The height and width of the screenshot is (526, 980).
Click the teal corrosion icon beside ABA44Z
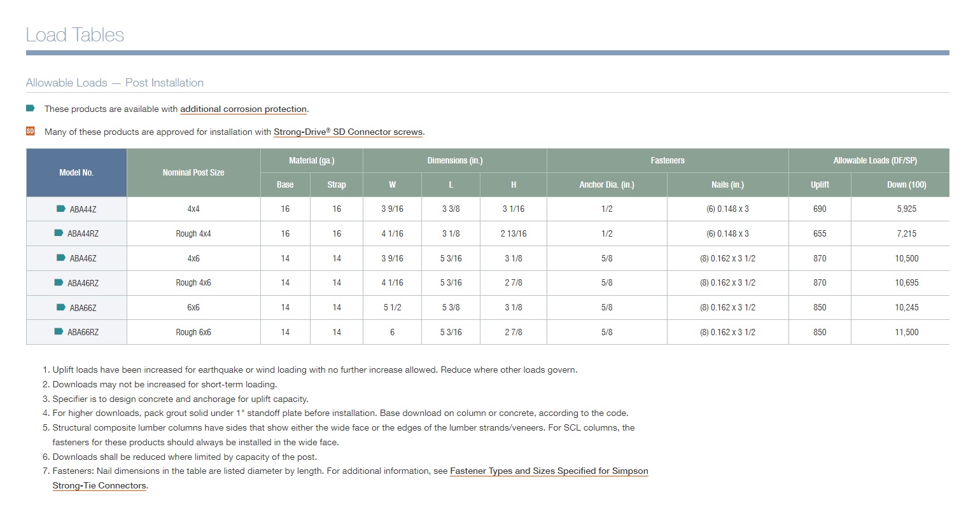(x=61, y=209)
